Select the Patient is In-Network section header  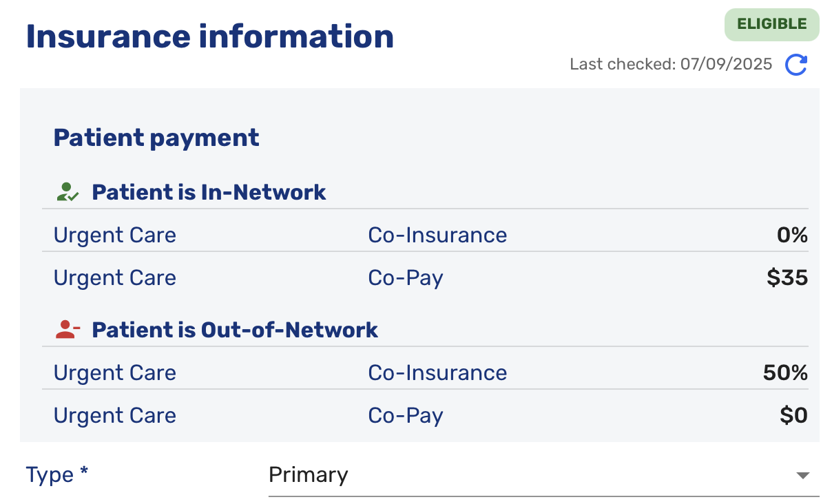pos(209,191)
